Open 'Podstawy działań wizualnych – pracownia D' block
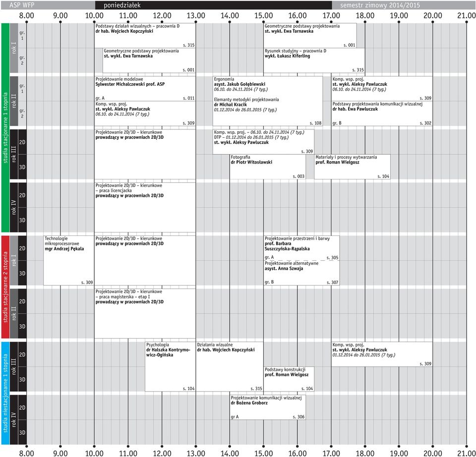The image size is (476, 457). [x=145, y=36]
